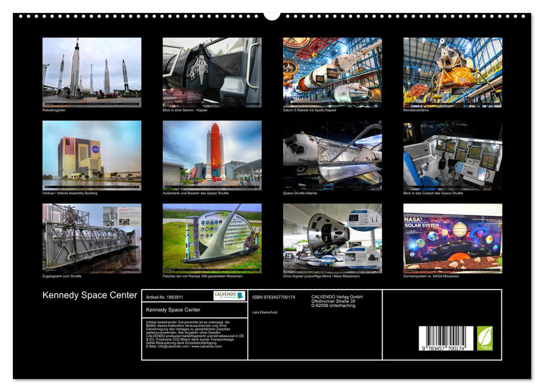View the Rampe 39A Patches thumbnail
This screenshot has height=392, width=544.
(x=212, y=238)
